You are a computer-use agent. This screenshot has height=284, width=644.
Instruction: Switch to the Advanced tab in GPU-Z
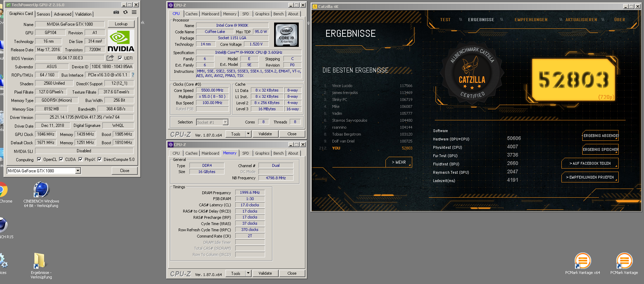[62, 14]
